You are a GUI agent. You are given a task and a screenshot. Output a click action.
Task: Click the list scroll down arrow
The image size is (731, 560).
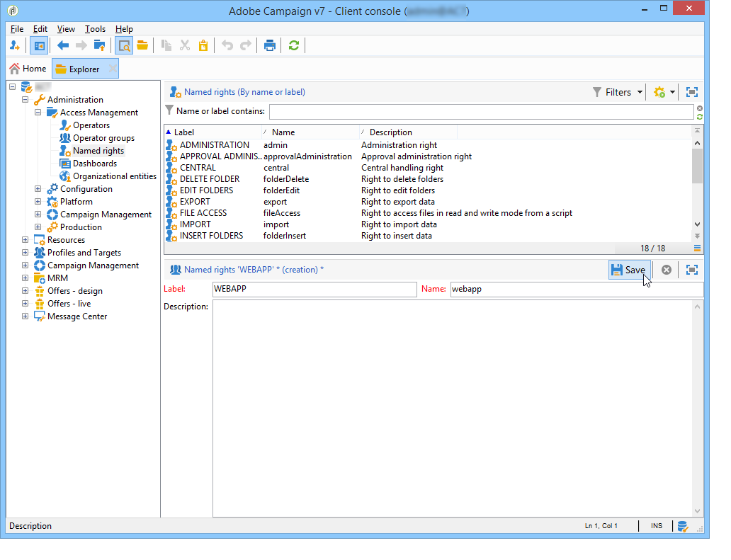[x=698, y=224]
